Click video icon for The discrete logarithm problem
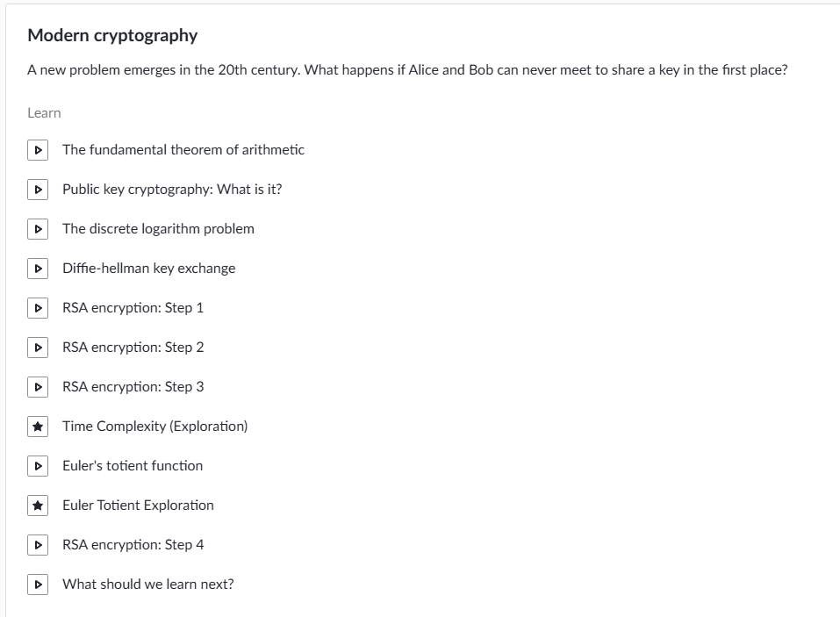Viewport: 840px width, 617px height. pyautogui.click(x=37, y=229)
